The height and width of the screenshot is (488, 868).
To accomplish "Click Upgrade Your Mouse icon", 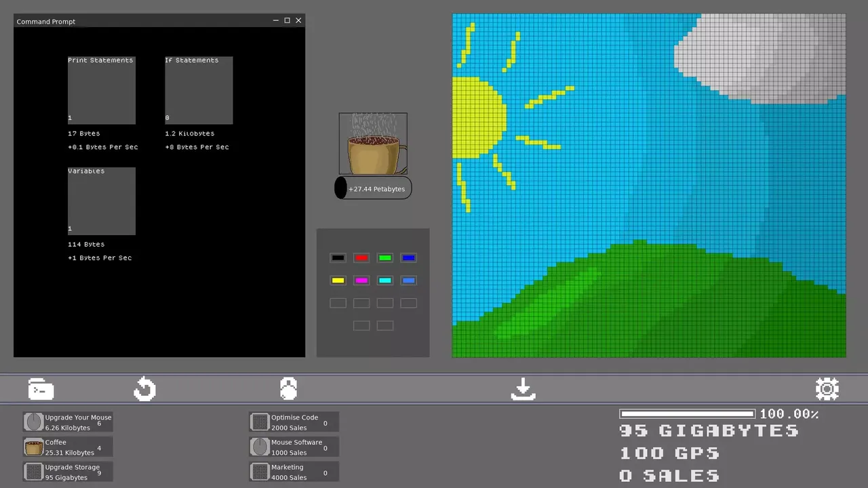I will coord(33,422).
